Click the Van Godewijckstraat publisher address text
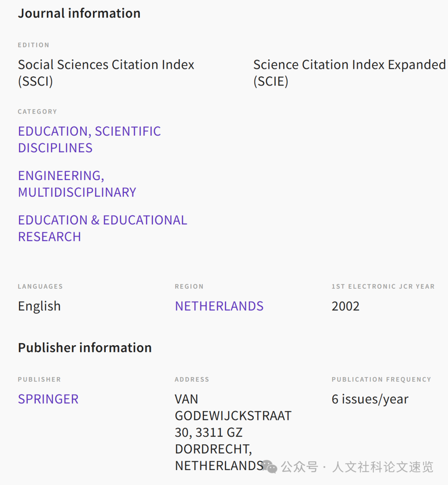This screenshot has height=485, width=448. tap(233, 432)
